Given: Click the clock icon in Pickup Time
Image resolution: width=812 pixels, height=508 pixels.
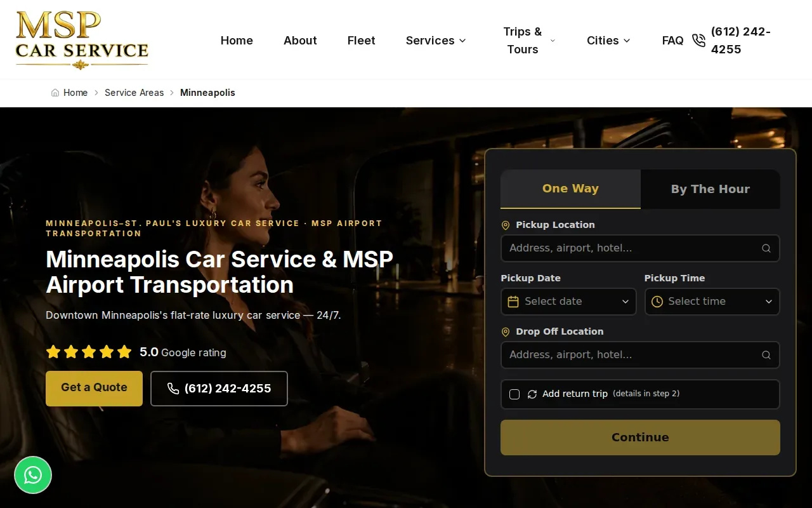Looking at the screenshot, I should tap(657, 302).
